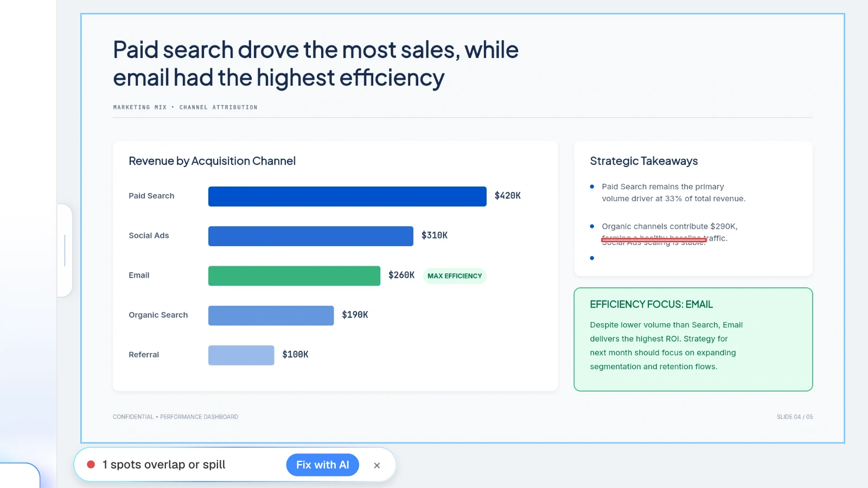This screenshot has height=488, width=868.
Task: Click the Fix with AI button
Action: tap(322, 465)
